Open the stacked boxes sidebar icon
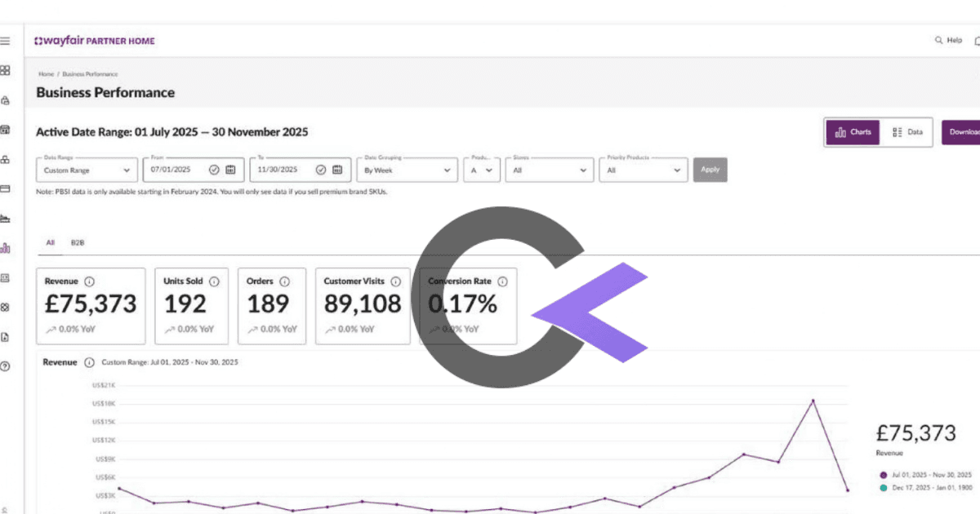980x514 pixels. tap(5, 159)
